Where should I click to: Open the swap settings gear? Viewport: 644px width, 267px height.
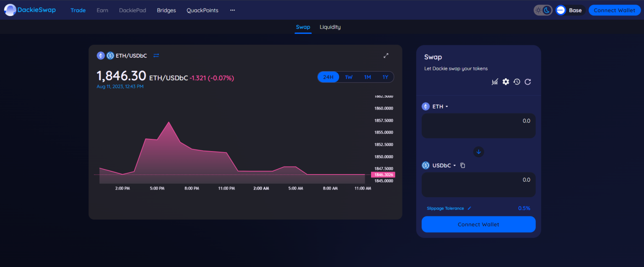click(506, 82)
